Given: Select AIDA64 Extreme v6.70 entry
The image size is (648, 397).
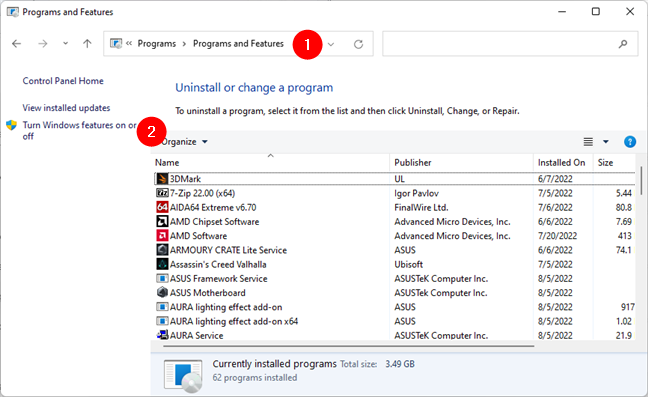Looking at the screenshot, I should [395, 207].
